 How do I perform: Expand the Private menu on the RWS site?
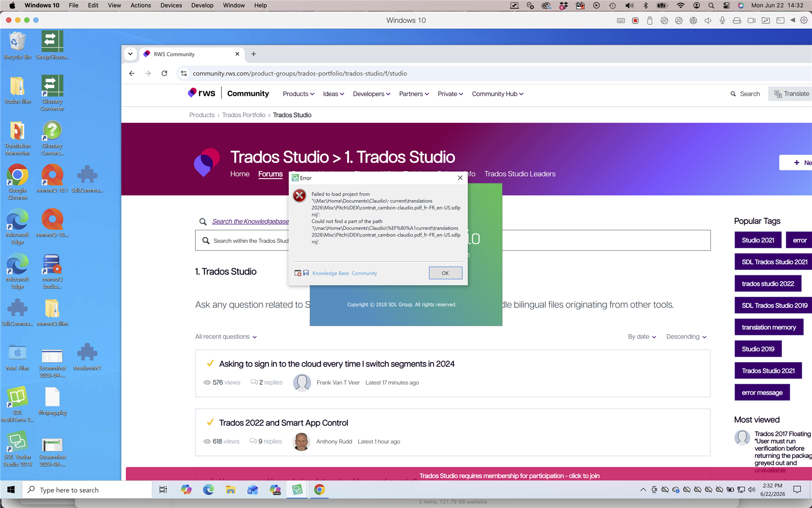450,94
